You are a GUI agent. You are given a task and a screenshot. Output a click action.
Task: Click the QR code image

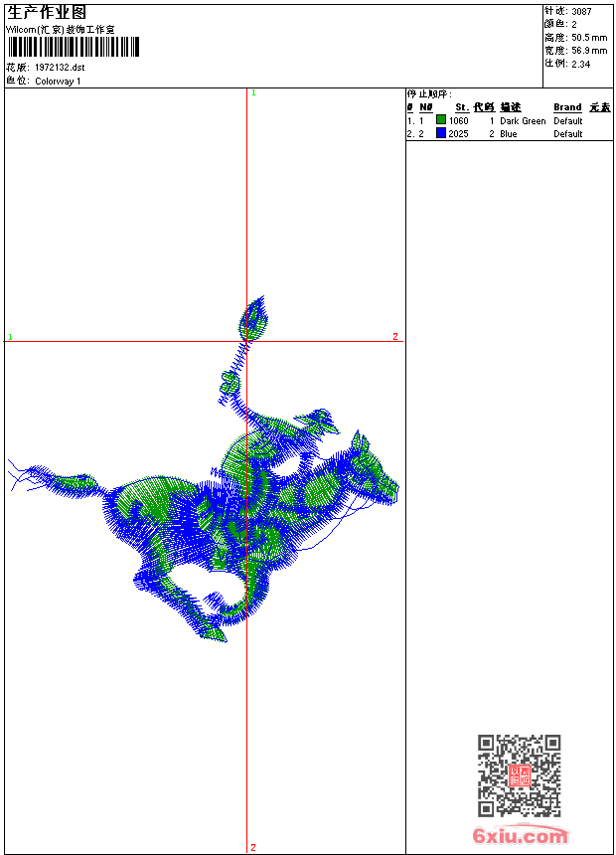pos(519,775)
